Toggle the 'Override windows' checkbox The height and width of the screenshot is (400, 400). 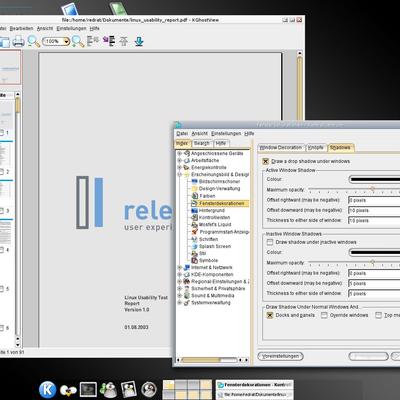tap(324, 315)
